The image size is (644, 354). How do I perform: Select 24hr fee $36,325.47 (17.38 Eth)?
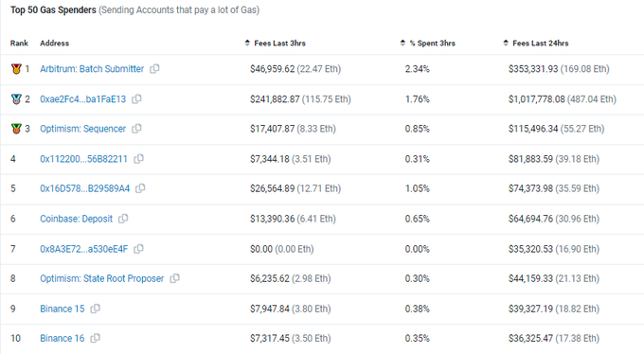[554, 339]
